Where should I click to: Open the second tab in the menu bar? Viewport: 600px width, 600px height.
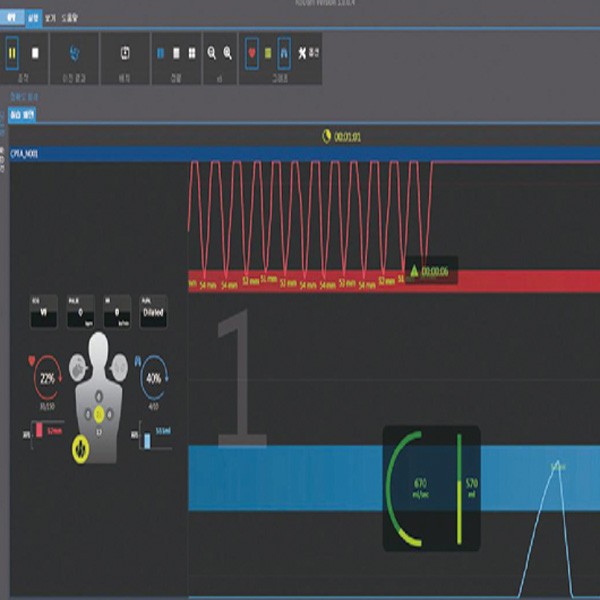coord(32,18)
